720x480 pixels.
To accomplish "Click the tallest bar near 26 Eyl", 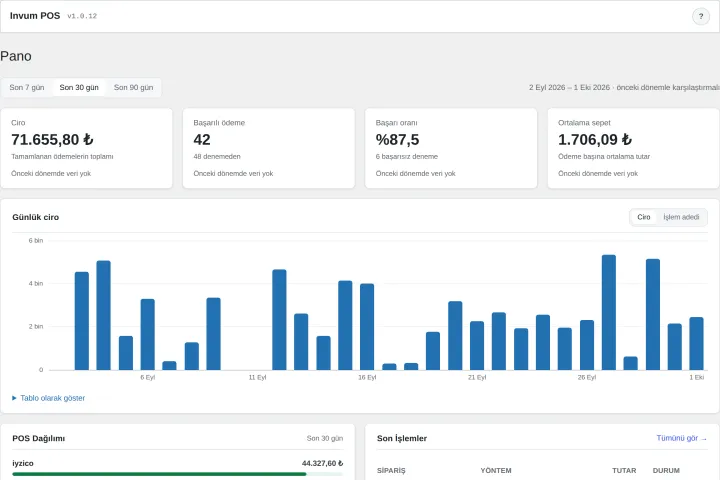I will click(608, 312).
